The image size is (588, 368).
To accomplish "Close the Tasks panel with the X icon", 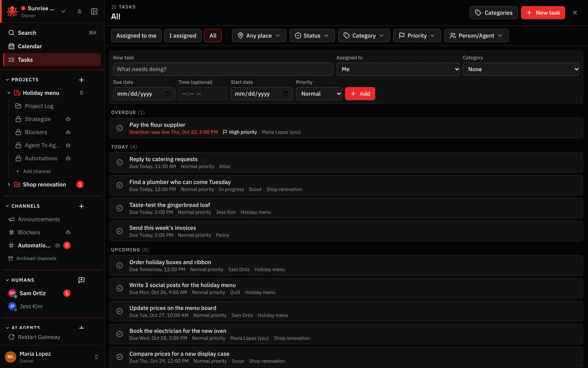I will [575, 13].
